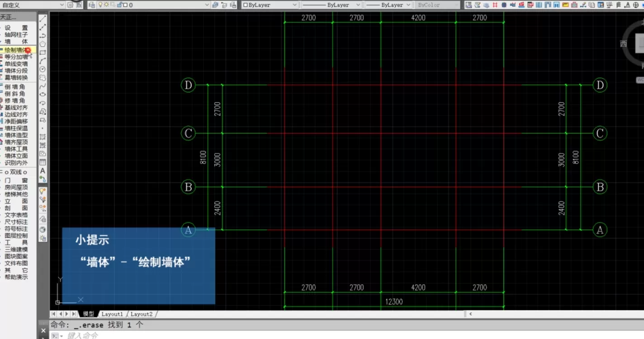Select the Multiline Text 'A' tool

click(x=43, y=171)
